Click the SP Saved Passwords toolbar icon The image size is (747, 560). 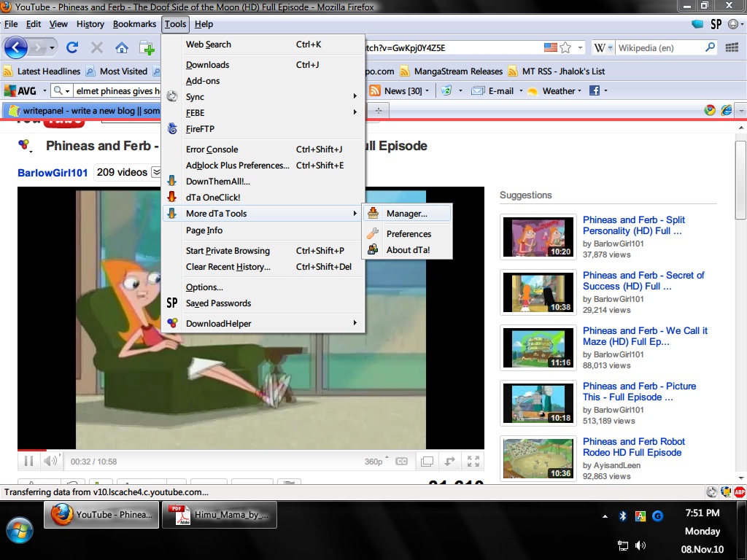point(716,24)
